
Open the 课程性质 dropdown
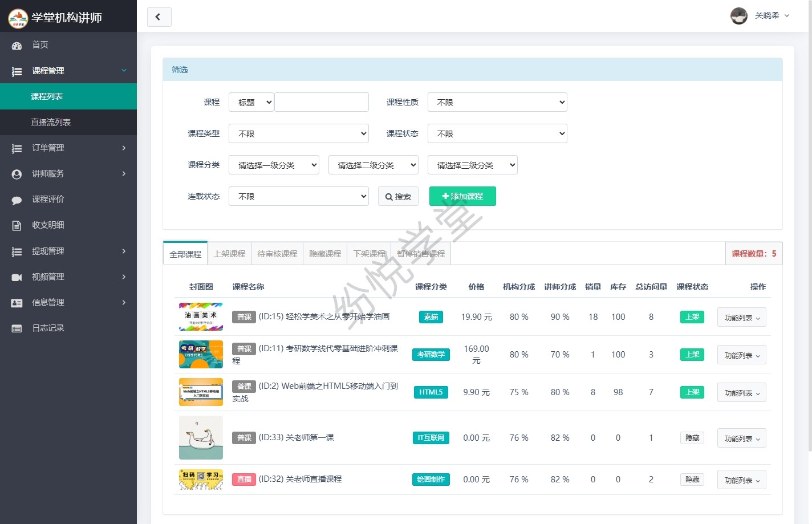pyautogui.click(x=497, y=103)
